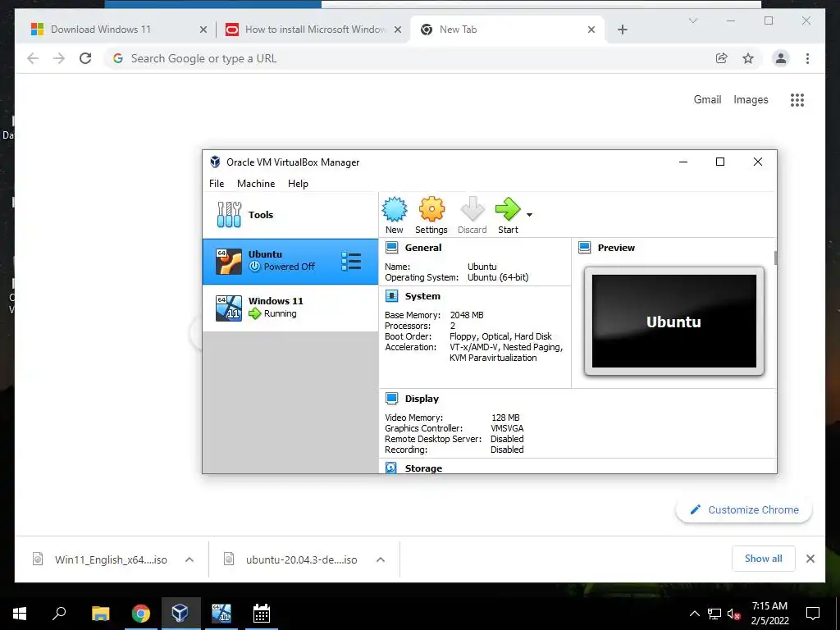Open the System section heading
Viewport: 840px width, 630px height.
coord(422,295)
